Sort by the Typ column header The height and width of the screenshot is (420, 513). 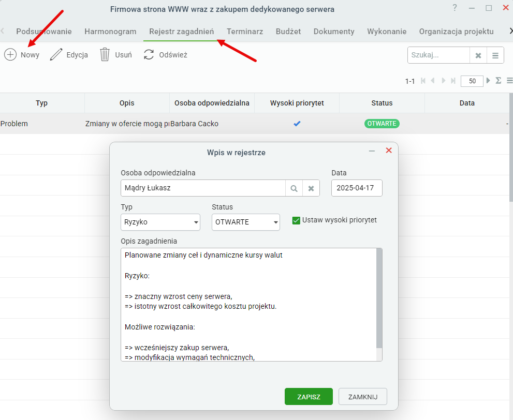(x=42, y=103)
